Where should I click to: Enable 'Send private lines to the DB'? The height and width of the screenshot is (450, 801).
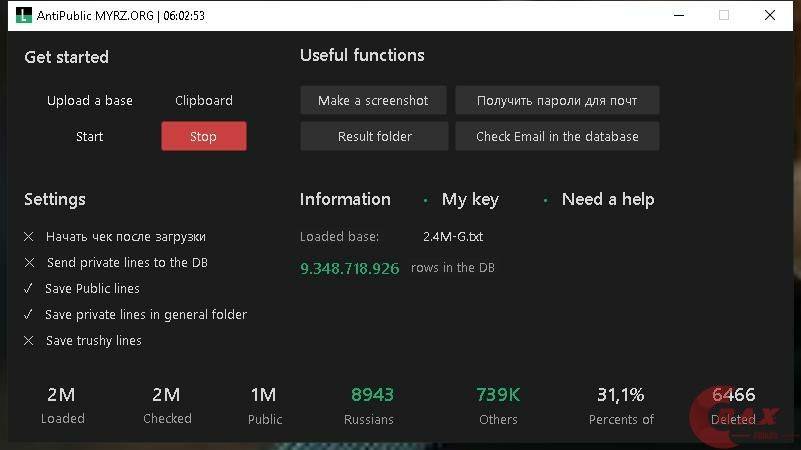pos(30,263)
